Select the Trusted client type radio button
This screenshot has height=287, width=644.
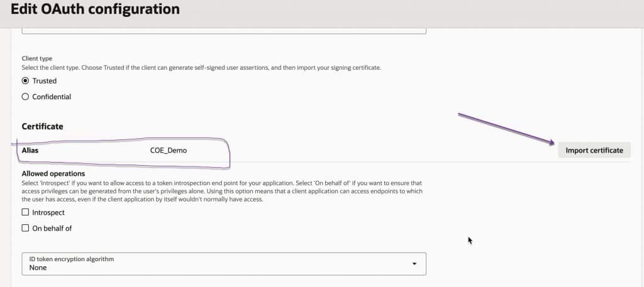25,81
